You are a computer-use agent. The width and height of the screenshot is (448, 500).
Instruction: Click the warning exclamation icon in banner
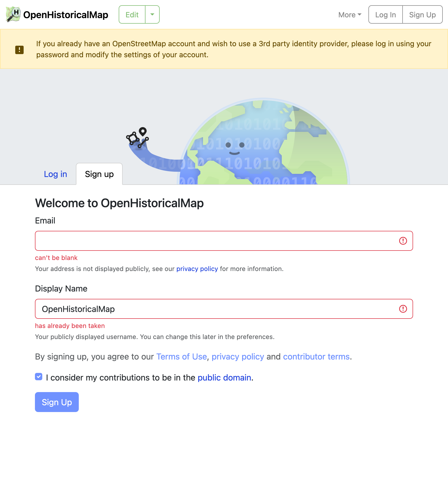tap(19, 49)
